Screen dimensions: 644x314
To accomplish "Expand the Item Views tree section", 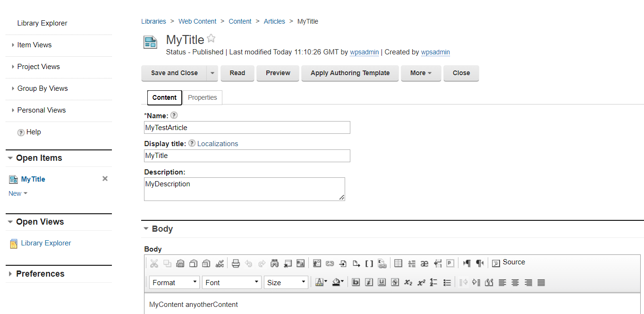I will 34,45.
